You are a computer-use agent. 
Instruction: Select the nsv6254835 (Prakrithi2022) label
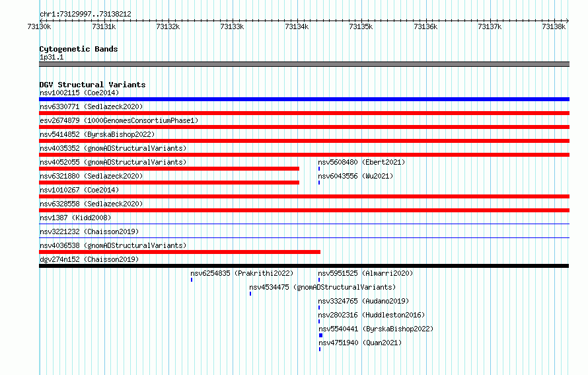coord(242,273)
